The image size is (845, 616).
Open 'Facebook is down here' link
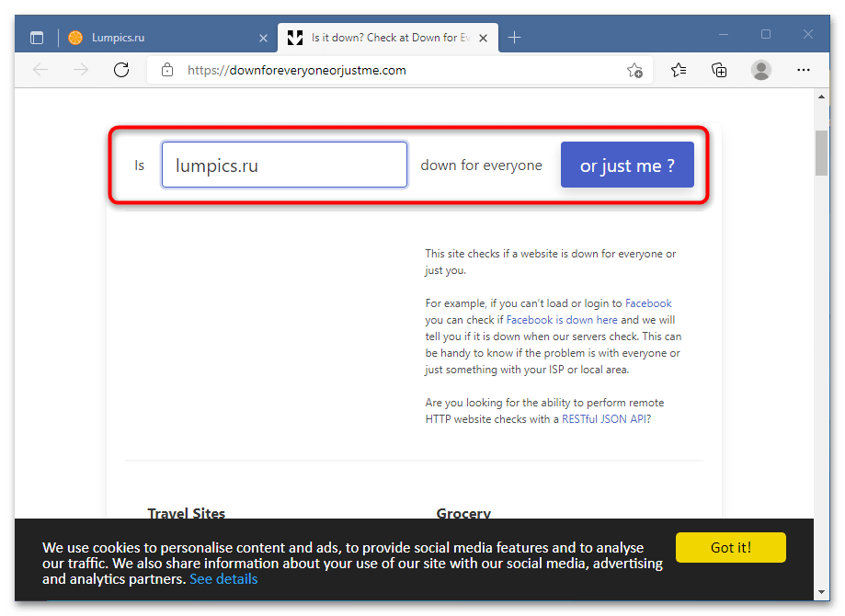(562, 320)
